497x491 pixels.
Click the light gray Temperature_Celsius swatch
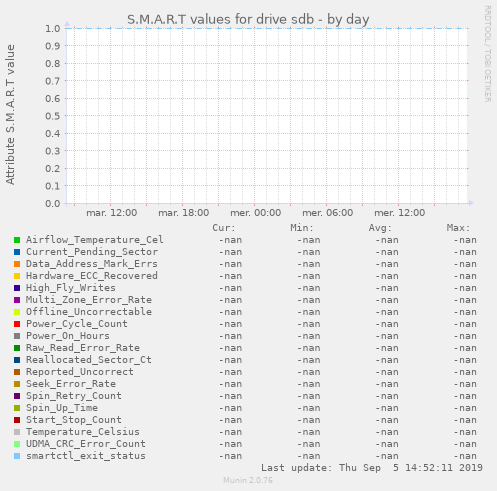[17, 432]
